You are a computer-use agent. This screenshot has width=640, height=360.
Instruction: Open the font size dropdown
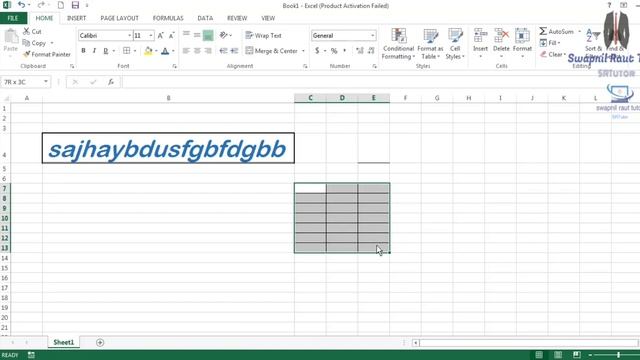pos(151,36)
